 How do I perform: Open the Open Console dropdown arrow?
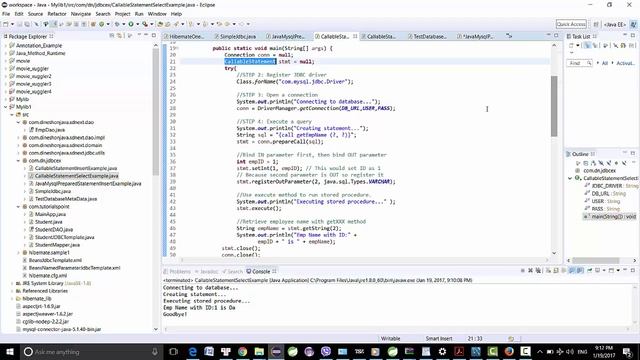click(x=618, y=270)
